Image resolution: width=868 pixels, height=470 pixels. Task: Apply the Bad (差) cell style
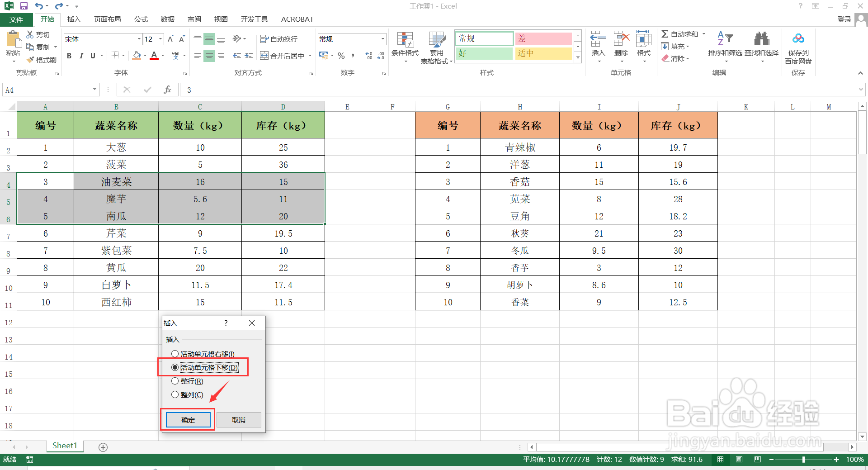click(543, 38)
